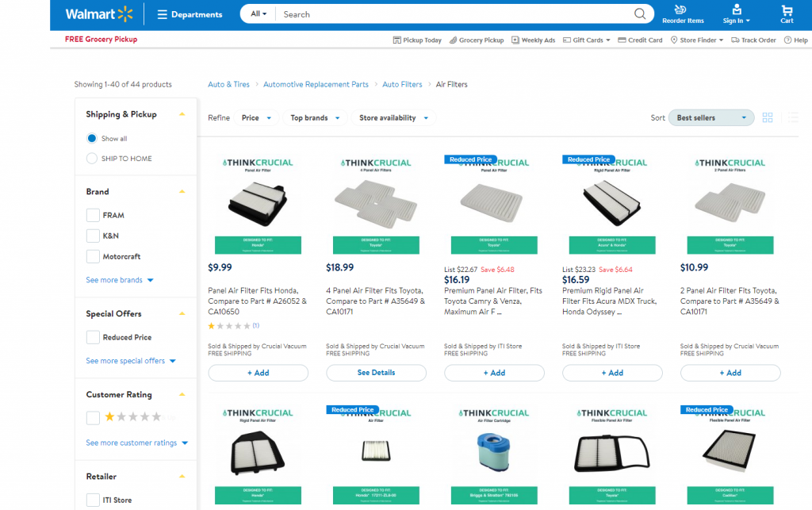Collapse the Brand filter section
The image size is (812, 510).
(182, 192)
